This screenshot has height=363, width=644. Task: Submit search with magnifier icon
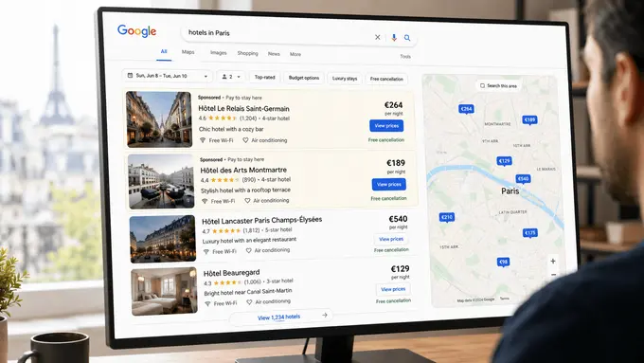pyautogui.click(x=407, y=38)
